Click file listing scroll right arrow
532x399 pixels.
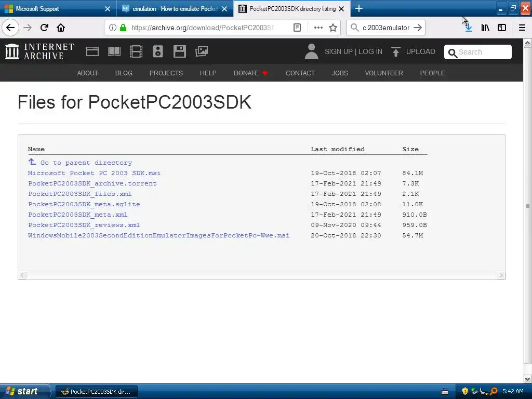pos(501,275)
